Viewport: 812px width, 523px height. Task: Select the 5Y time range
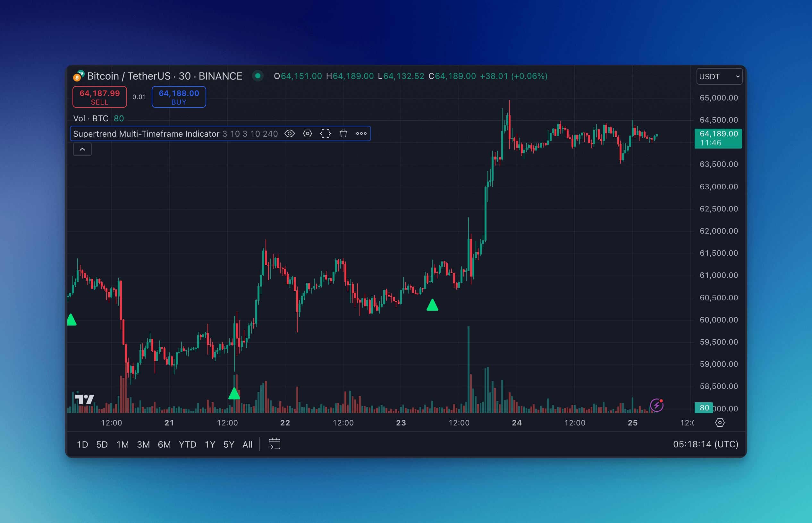coord(229,444)
